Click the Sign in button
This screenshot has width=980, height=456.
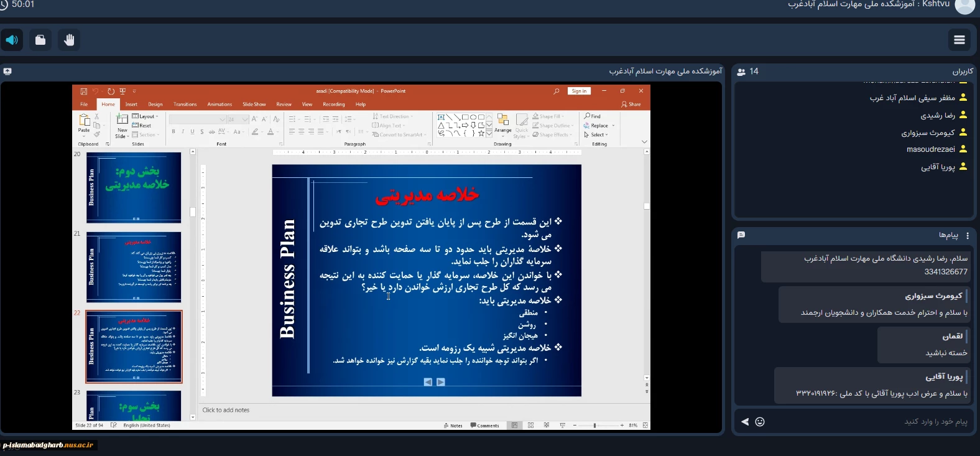[x=579, y=91]
